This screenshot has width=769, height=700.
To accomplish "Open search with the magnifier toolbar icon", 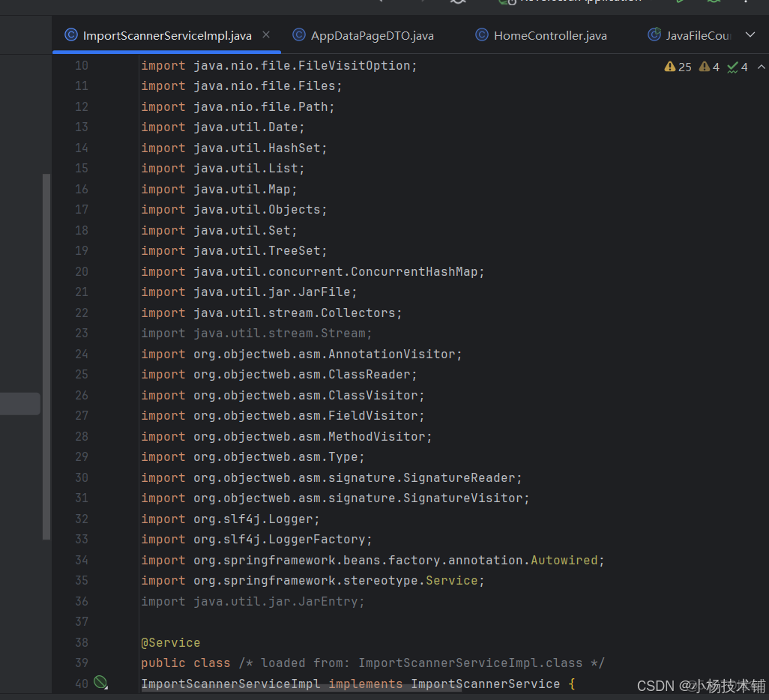I will point(458,3).
